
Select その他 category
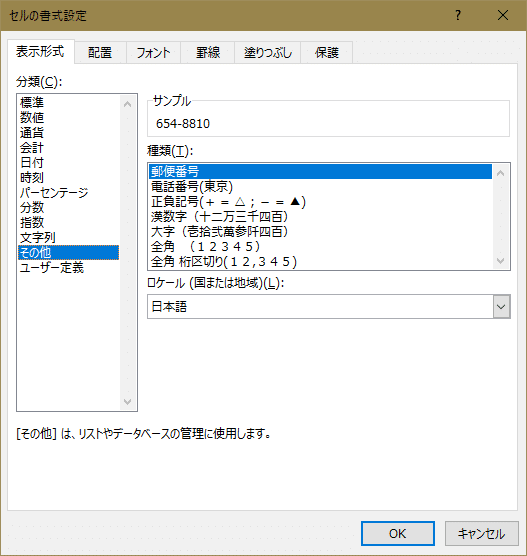click(68, 252)
